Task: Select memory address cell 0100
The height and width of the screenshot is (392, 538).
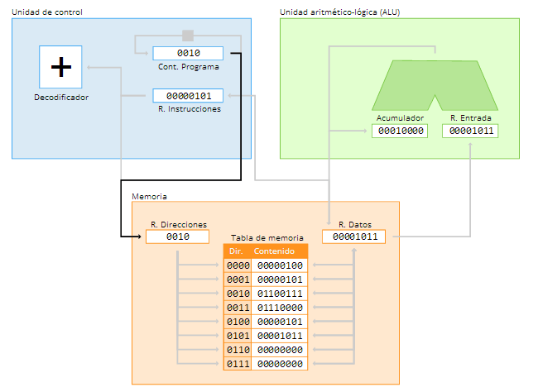Action: click(x=238, y=322)
